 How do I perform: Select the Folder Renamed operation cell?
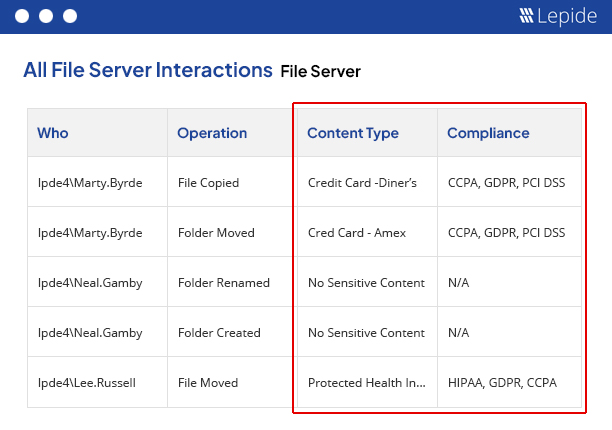tap(223, 283)
